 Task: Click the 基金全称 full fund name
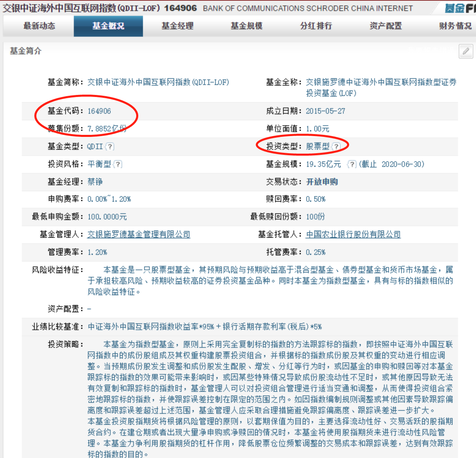(381, 88)
